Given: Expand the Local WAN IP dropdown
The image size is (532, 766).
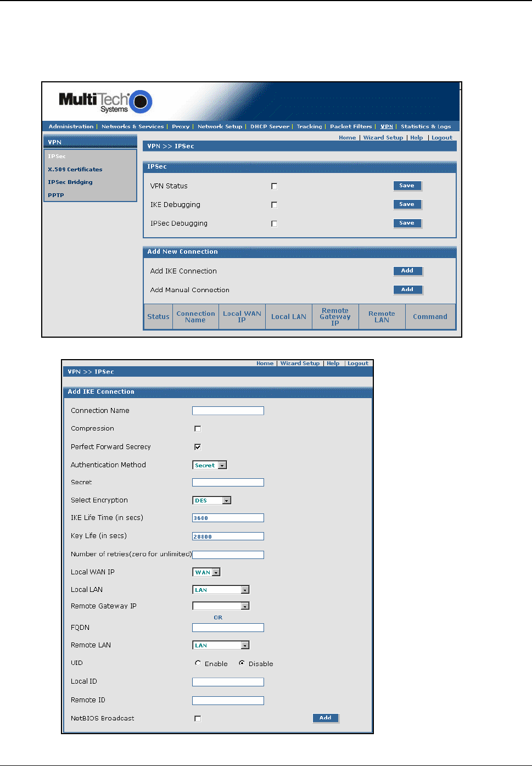Looking at the screenshot, I should (206, 572).
